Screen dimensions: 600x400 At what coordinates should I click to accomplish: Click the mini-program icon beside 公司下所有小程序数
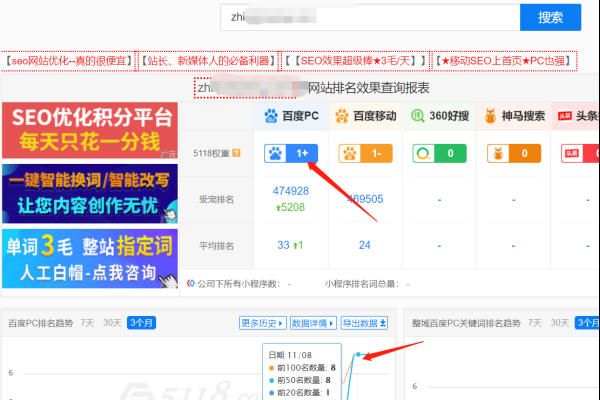[191, 284]
